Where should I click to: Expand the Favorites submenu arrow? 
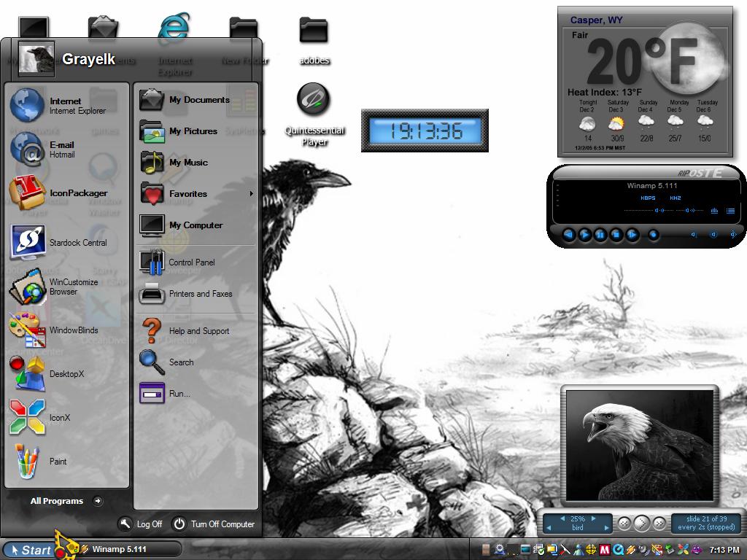(x=251, y=194)
